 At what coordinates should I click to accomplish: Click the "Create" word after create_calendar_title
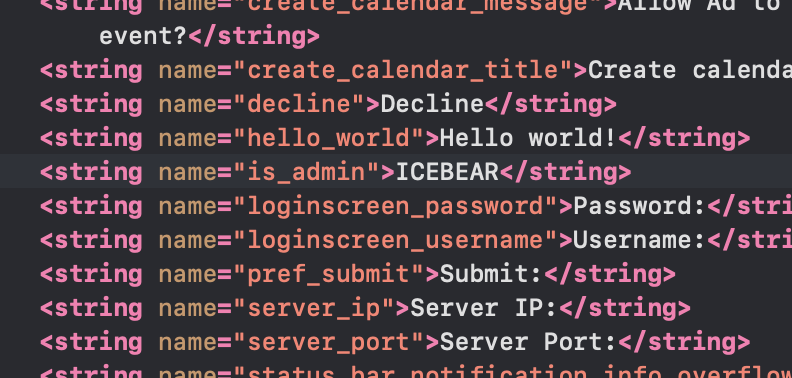[632, 70]
